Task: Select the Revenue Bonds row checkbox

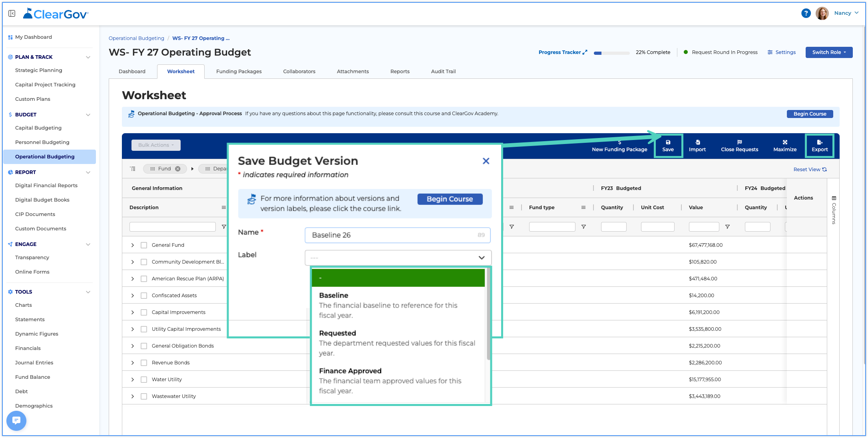Action: point(144,363)
